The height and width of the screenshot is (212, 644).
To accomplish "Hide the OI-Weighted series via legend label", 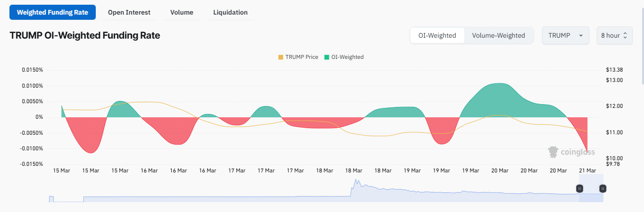I will click(347, 57).
